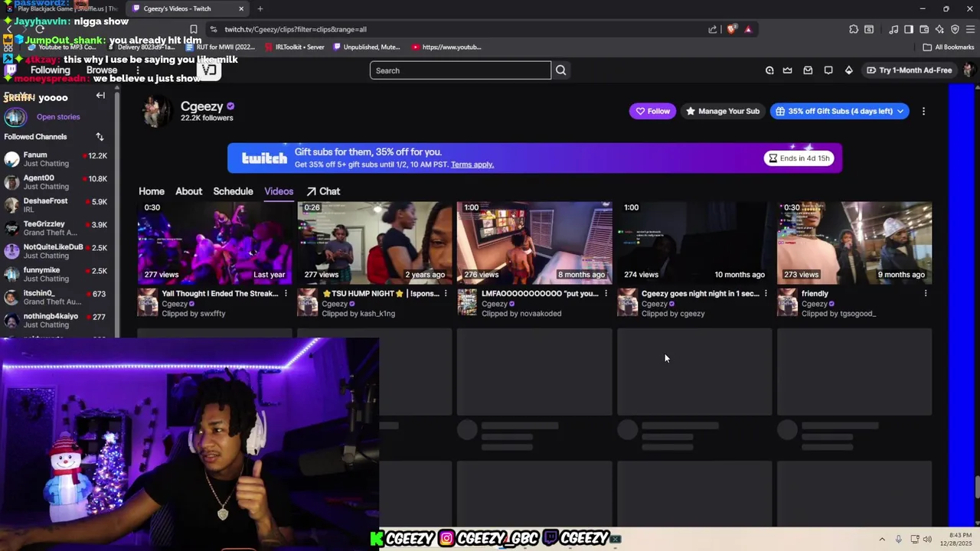This screenshot has height=551, width=980.
Task: Expand the 35% off Gift Subs dropdown
Action: [900, 111]
